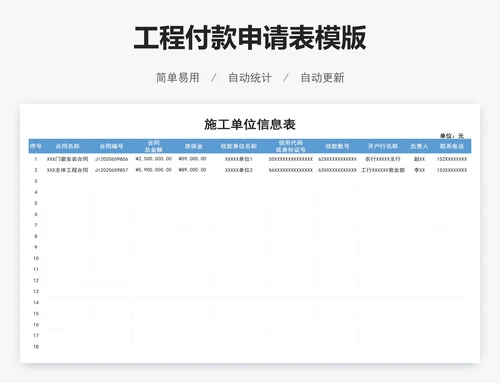Image resolution: width=500 pixels, height=383 pixels.
Task: Click the sheet title 施工单位信息表
Action: 250,124
